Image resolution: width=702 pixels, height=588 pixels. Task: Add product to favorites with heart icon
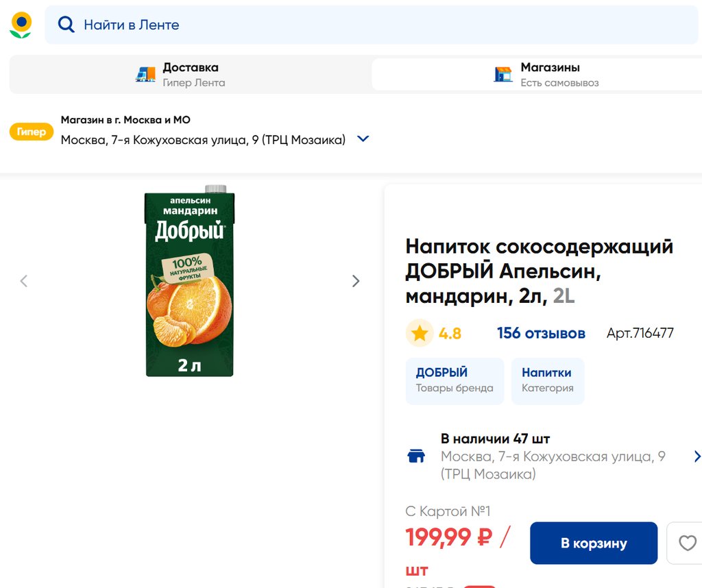click(x=687, y=543)
